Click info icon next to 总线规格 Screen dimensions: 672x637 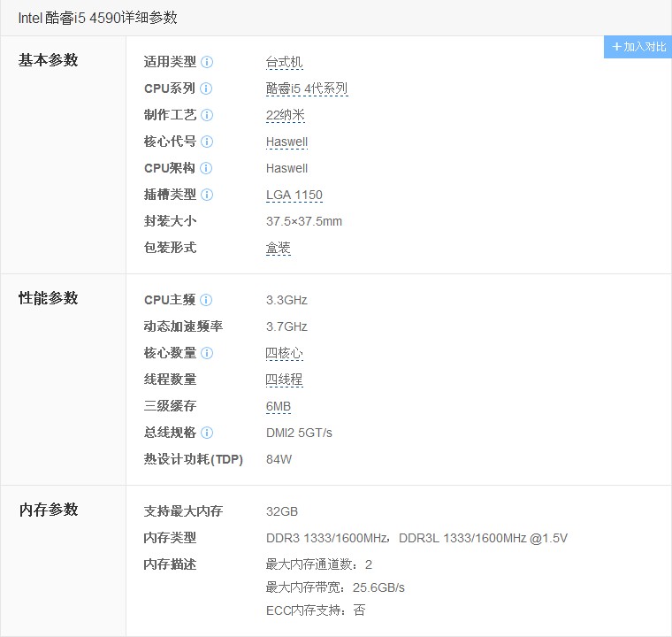(x=207, y=433)
